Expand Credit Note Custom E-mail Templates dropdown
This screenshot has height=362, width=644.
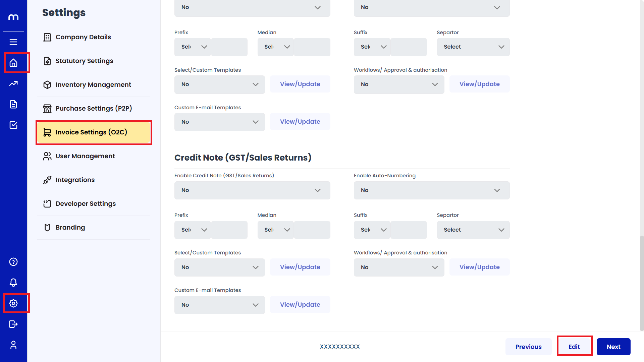[219, 305]
